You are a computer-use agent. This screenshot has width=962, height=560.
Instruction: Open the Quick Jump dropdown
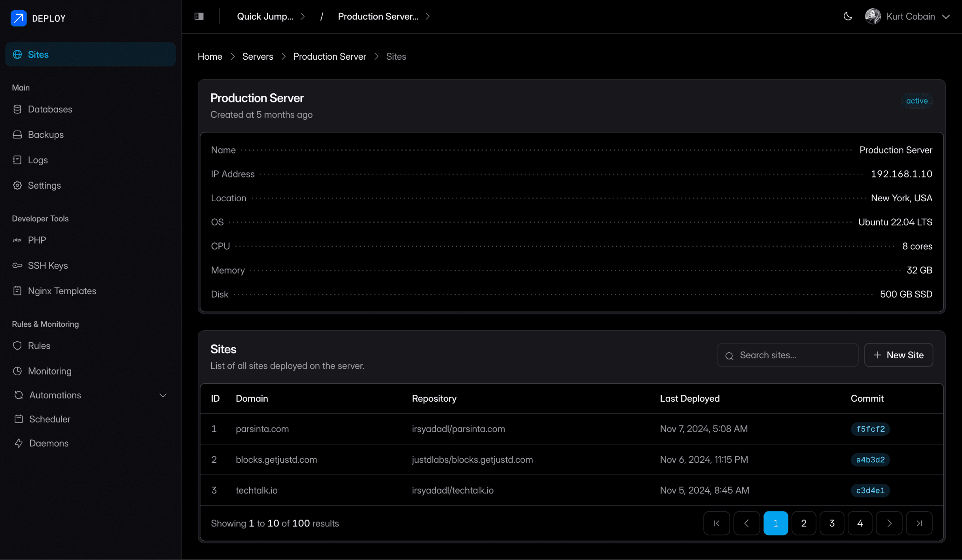(x=271, y=17)
